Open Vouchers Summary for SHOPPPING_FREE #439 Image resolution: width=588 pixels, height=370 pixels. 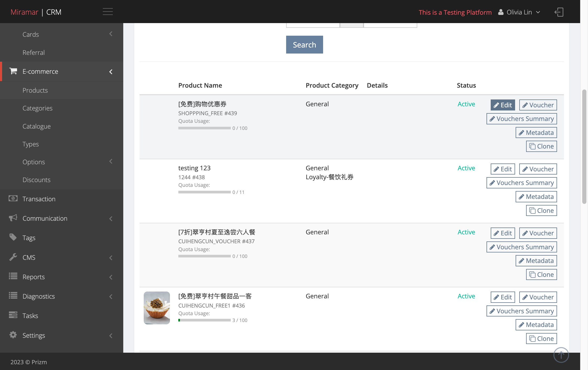pos(522,119)
